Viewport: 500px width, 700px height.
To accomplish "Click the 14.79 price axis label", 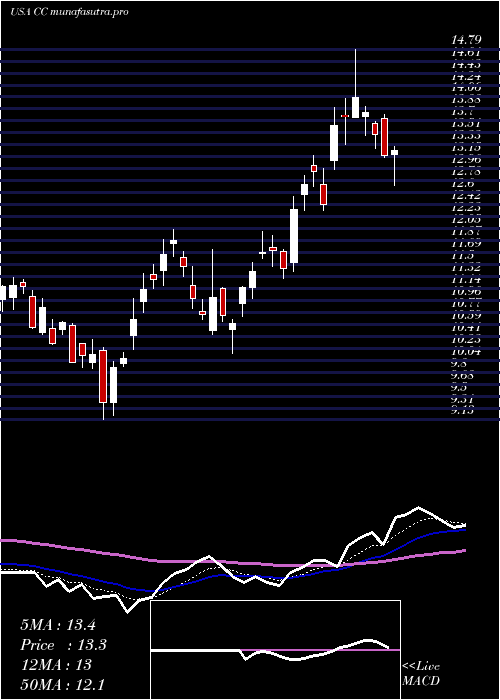I will pos(466,41).
